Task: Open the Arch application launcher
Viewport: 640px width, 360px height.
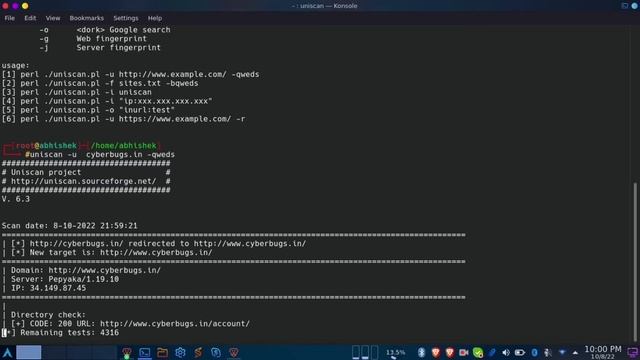Action: [7, 352]
